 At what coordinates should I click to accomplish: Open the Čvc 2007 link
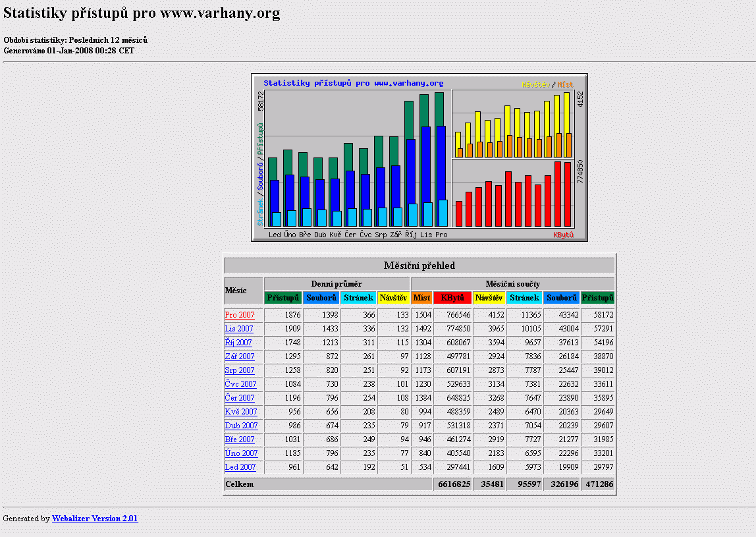240,384
